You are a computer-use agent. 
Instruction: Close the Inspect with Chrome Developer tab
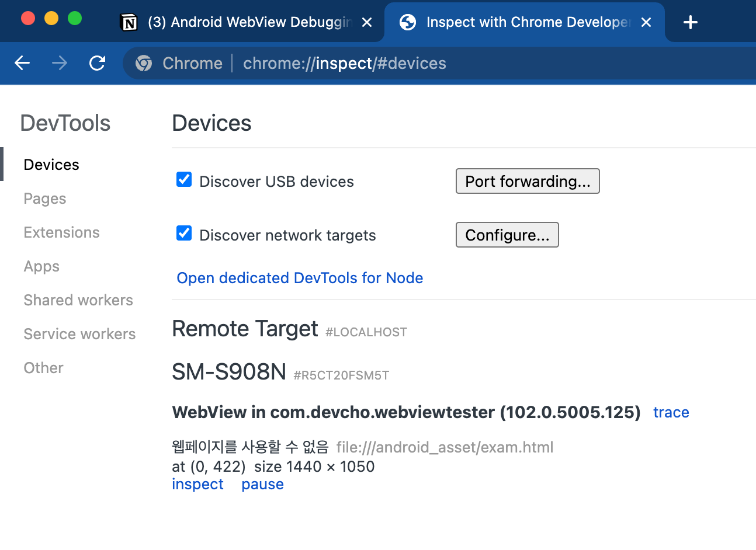click(646, 22)
